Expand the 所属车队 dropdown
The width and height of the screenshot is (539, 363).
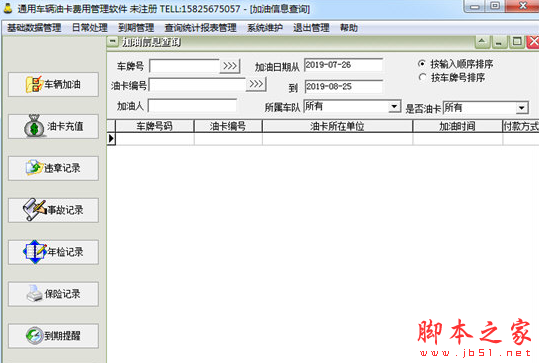tap(394, 107)
